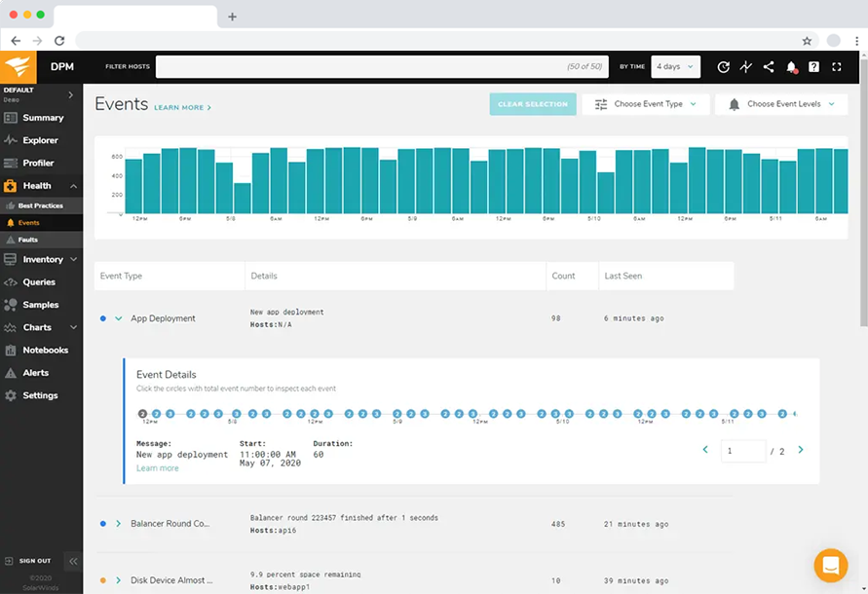Viewport: 868px width, 594px height.
Task: Enter fullscreen mode with the expand icon
Action: (838, 66)
